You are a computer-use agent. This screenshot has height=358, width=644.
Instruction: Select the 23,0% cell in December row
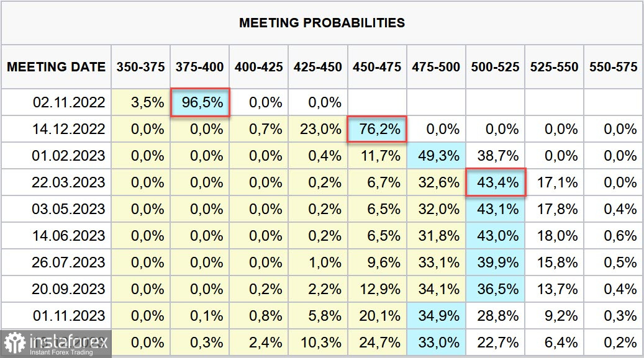(x=318, y=129)
